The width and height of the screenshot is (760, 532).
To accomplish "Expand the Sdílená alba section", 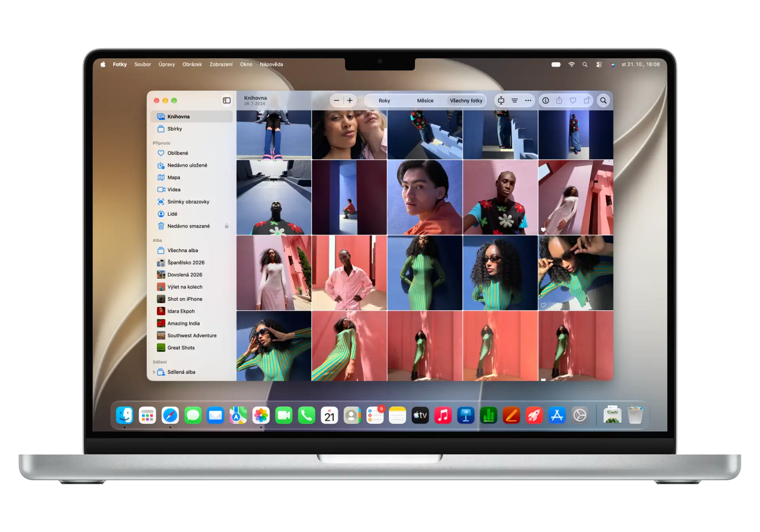I will point(154,372).
